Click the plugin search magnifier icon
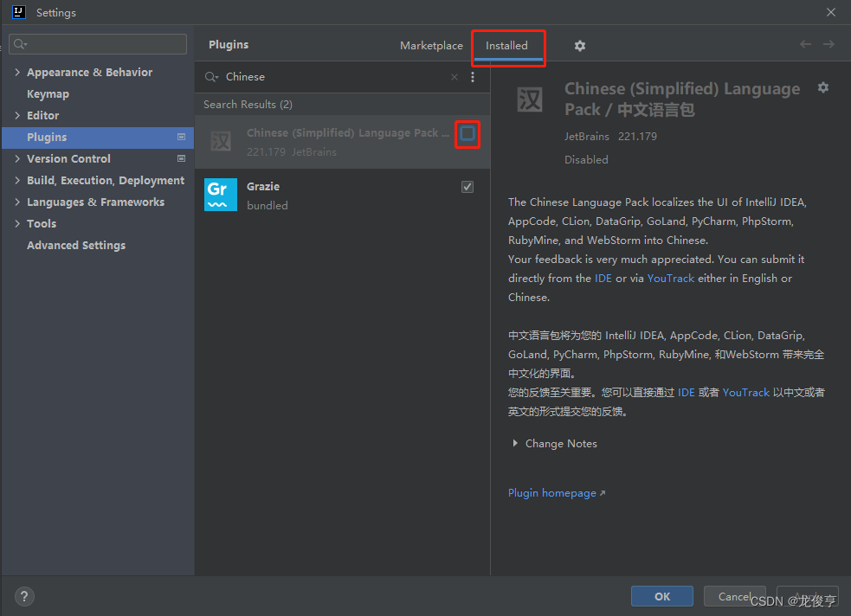This screenshot has height=616, width=851. click(x=211, y=77)
